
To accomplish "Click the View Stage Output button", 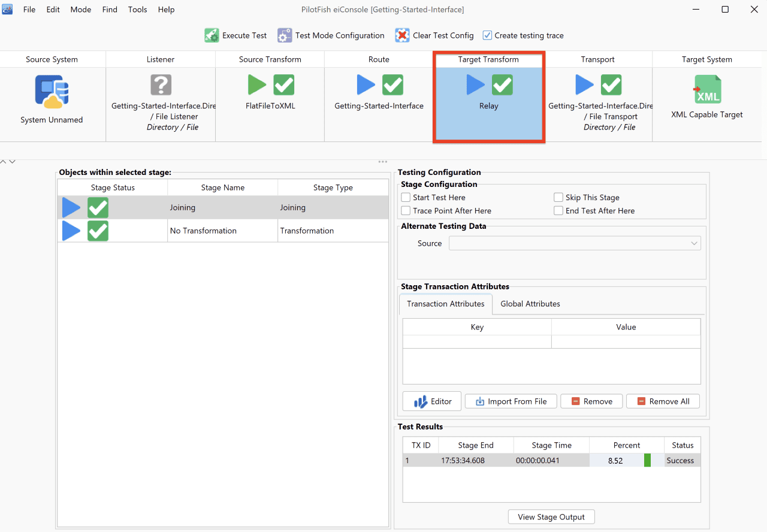I will (551, 517).
